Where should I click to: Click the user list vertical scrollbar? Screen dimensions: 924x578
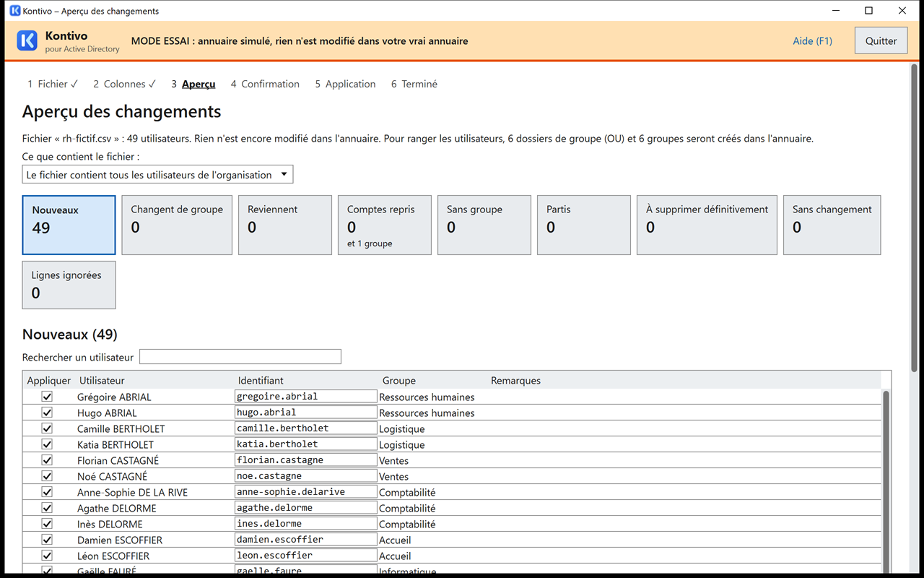pyautogui.click(x=886, y=480)
